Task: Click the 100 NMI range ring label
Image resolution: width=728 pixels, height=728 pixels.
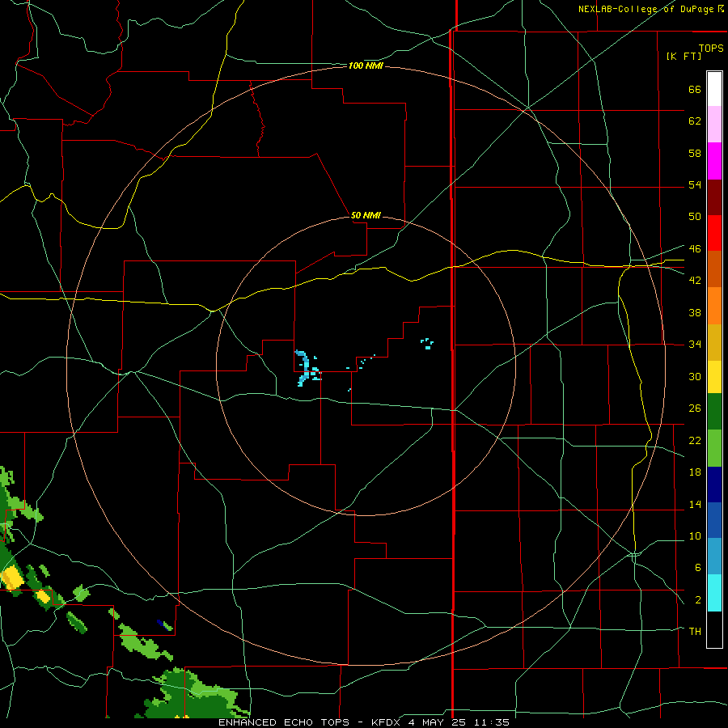Action: [x=366, y=66]
